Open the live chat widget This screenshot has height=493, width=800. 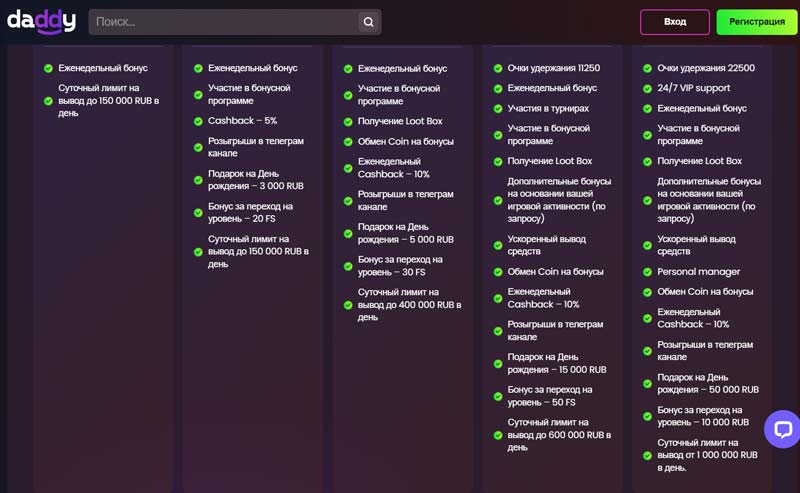tap(782, 429)
